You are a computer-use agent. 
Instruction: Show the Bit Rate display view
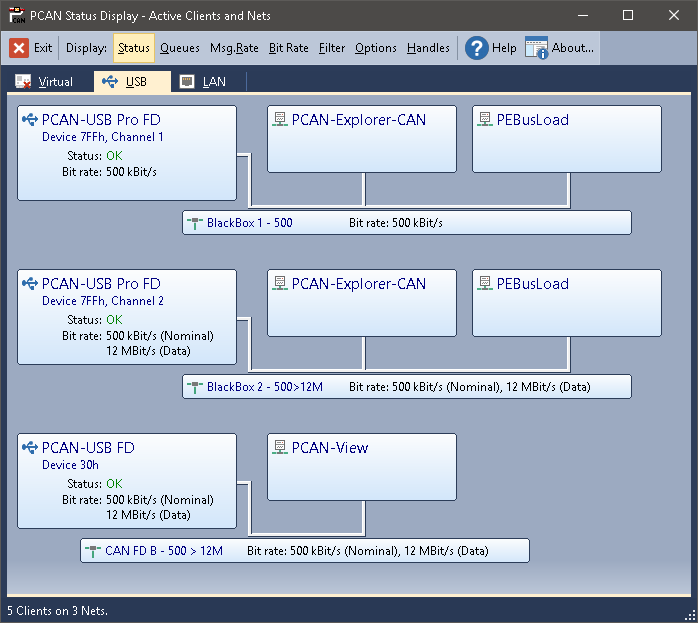(x=289, y=48)
